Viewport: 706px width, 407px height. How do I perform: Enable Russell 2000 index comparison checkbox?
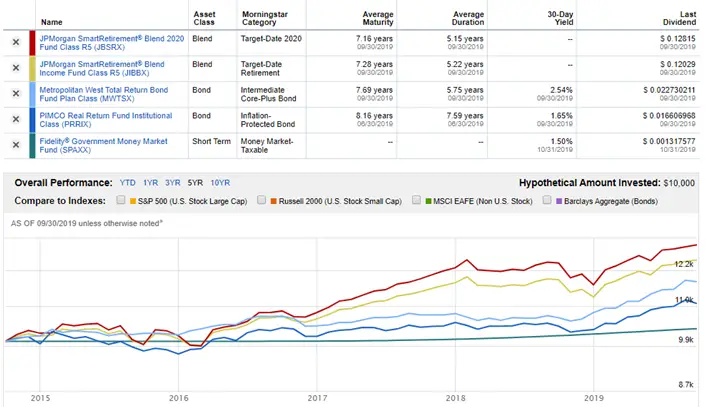coord(261,200)
